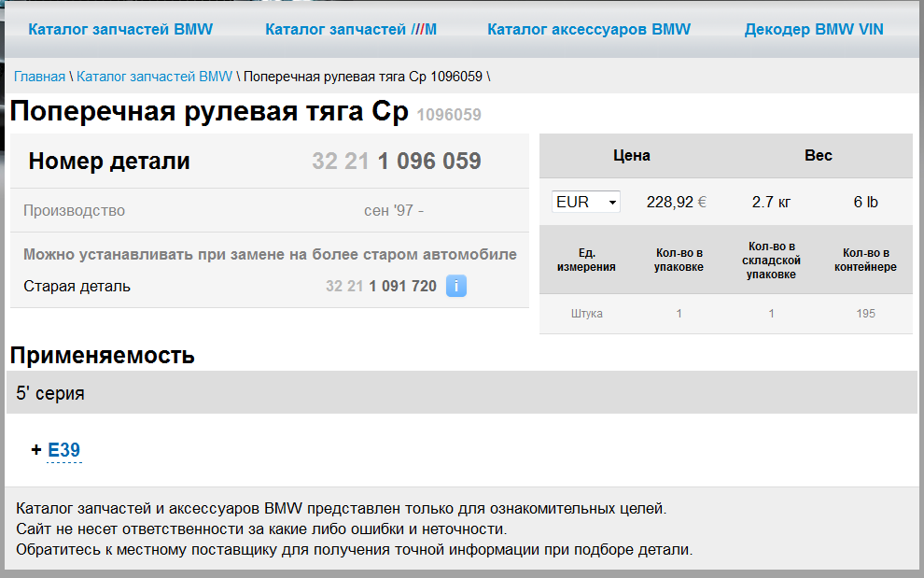924x578 pixels.
Task: Click the Кол-во в контейнере header
Action: point(865,261)
